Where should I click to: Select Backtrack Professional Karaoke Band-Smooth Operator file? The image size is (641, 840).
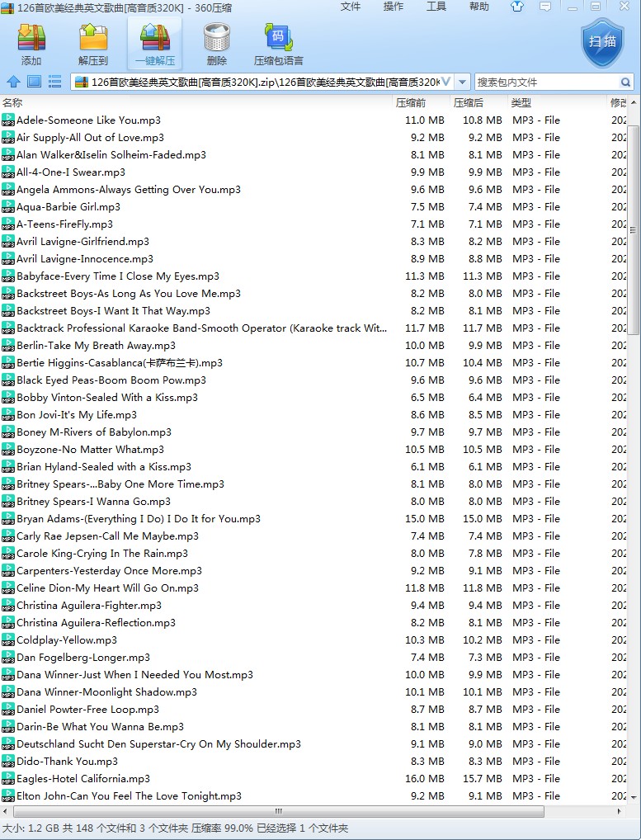click(x=202, y=328)
